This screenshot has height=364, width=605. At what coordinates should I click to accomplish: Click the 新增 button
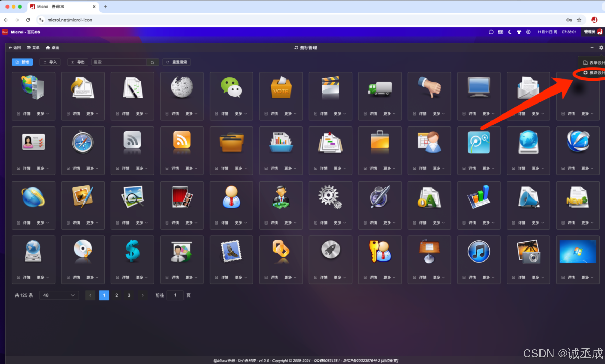tap(22, 62)
